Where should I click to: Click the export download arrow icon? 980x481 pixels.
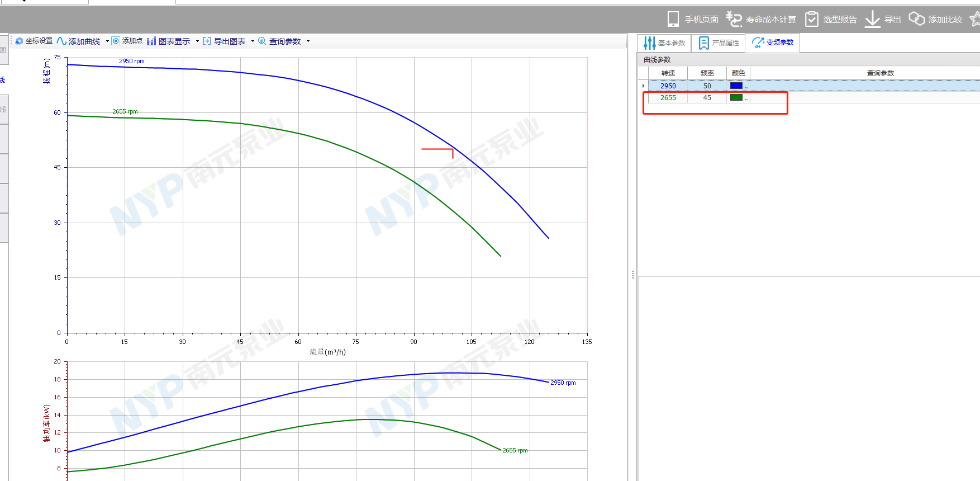coord(872,19)
